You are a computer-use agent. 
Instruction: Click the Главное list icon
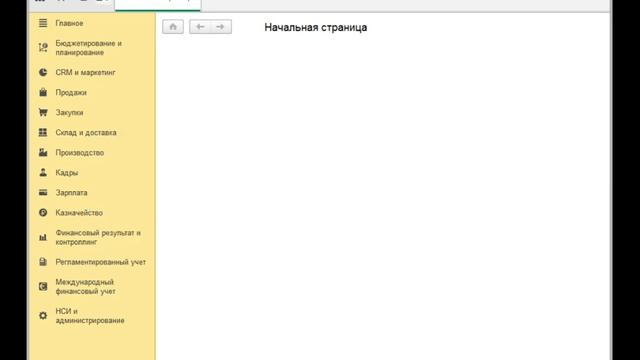[x=43, y=23]
